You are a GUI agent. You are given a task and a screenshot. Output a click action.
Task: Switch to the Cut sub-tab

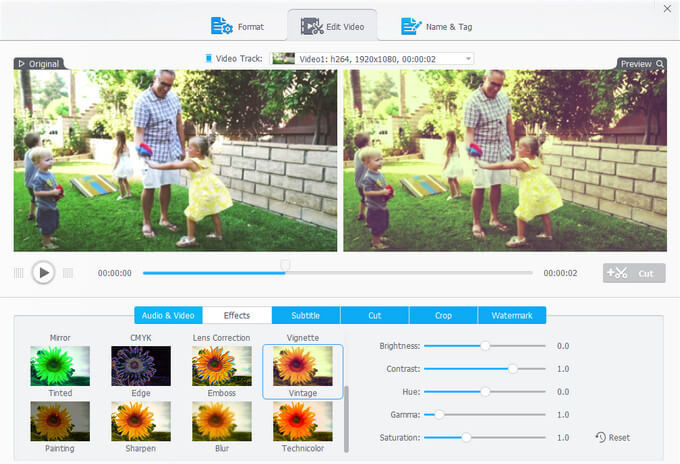pos(375,315)
